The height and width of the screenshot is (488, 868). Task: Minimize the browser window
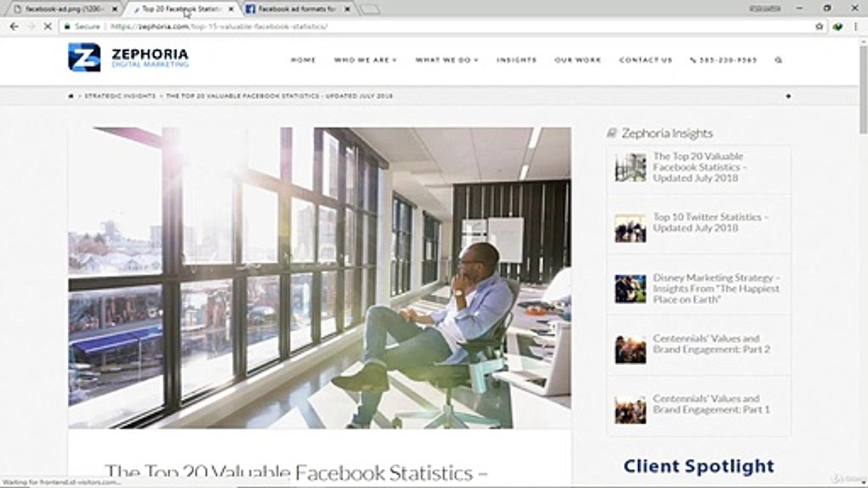pyautogui.click(x=800, y=8)
